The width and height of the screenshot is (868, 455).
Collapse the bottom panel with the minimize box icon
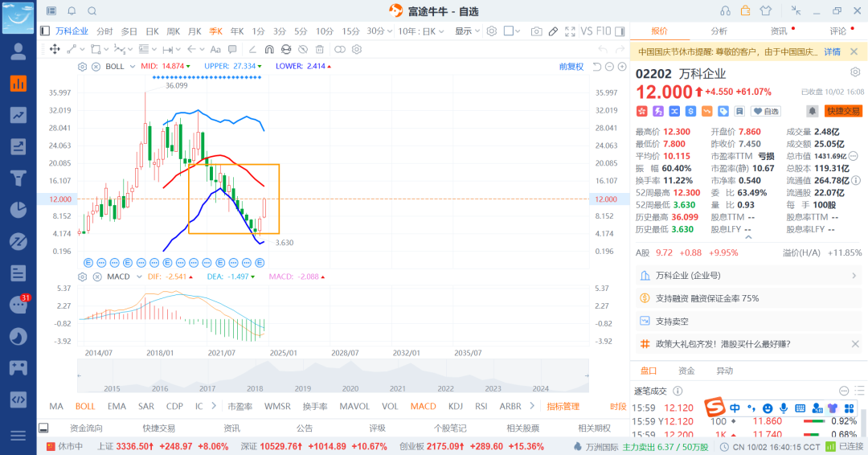43,428
